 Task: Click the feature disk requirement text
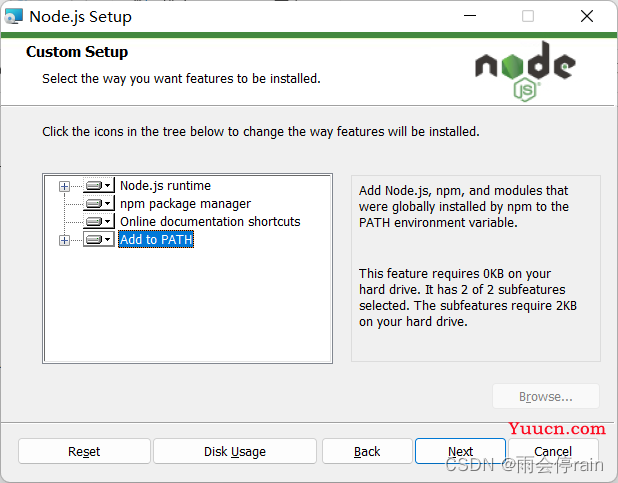(468, 297)
